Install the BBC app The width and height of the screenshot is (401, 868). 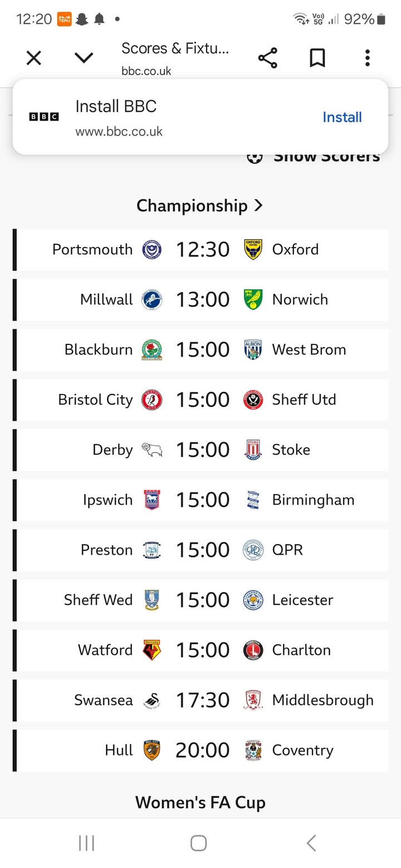(342, 117)
